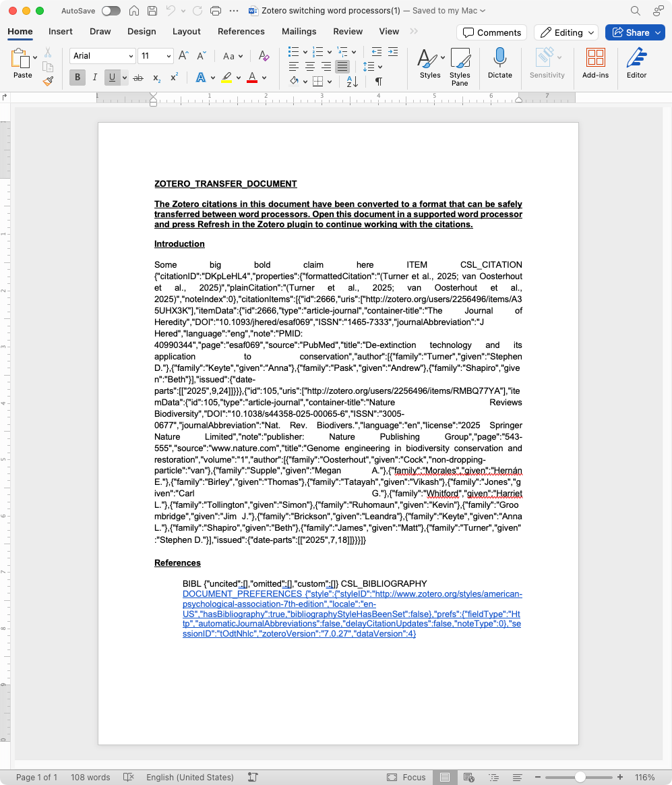Center align the text
The width and height of the screenshot is (672, 785).
(310, 67)
